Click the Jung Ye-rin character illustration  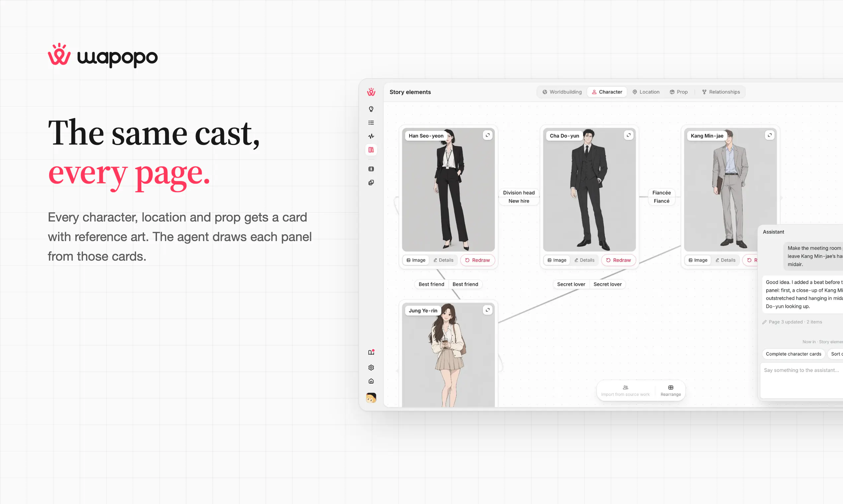[x=448, y=355]
